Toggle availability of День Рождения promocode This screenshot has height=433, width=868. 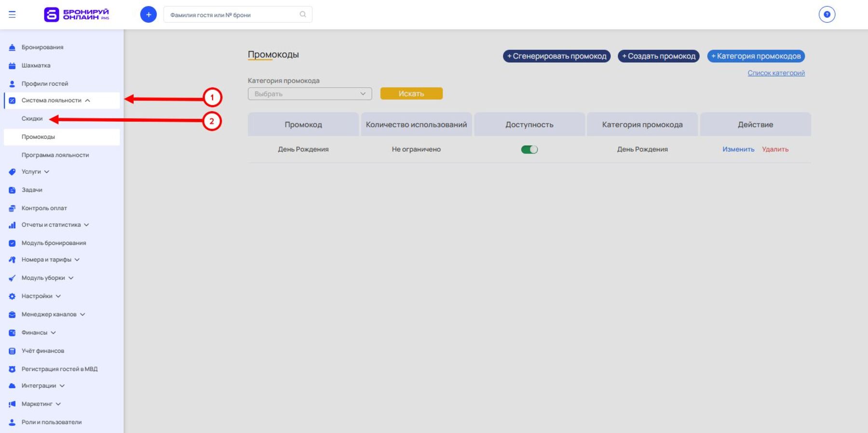pyautogui.click(x=529, y=150)
